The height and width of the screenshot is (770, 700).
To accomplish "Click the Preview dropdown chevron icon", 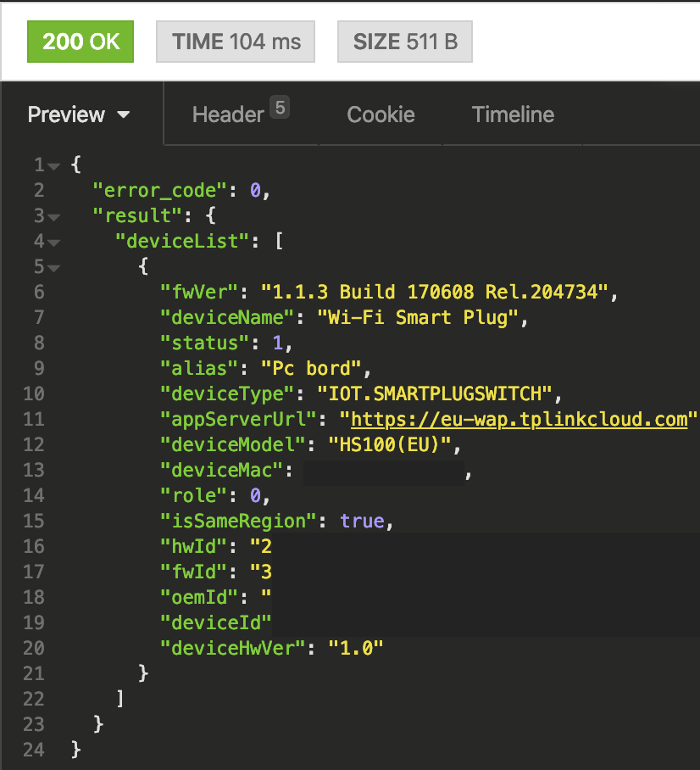I will pos(125,114).
